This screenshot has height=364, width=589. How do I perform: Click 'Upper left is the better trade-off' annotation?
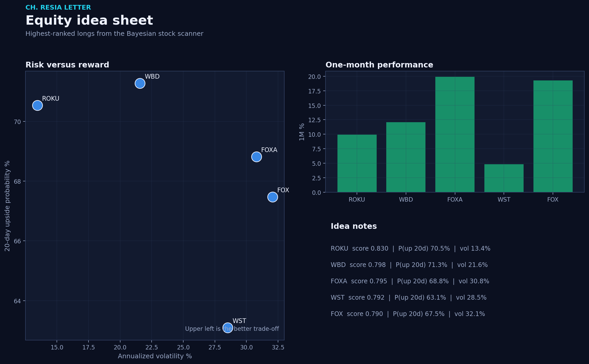pos(232,329)
